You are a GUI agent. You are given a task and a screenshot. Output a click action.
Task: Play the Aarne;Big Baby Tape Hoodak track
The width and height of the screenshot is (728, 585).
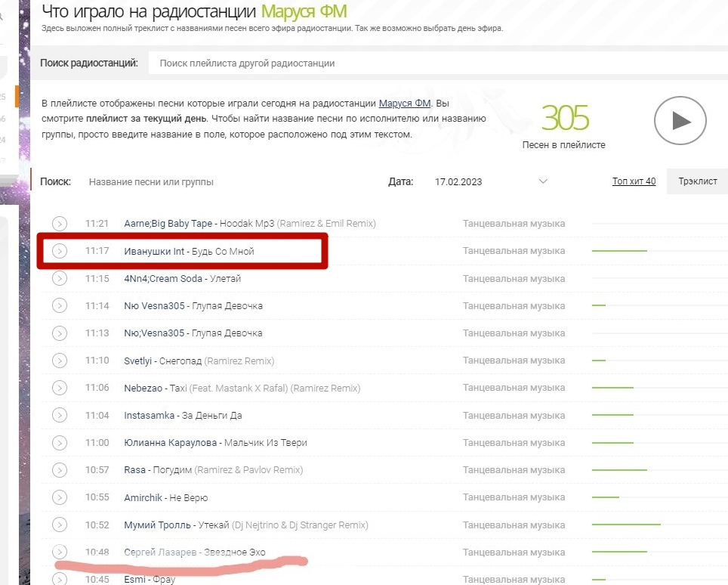(60, 224)
